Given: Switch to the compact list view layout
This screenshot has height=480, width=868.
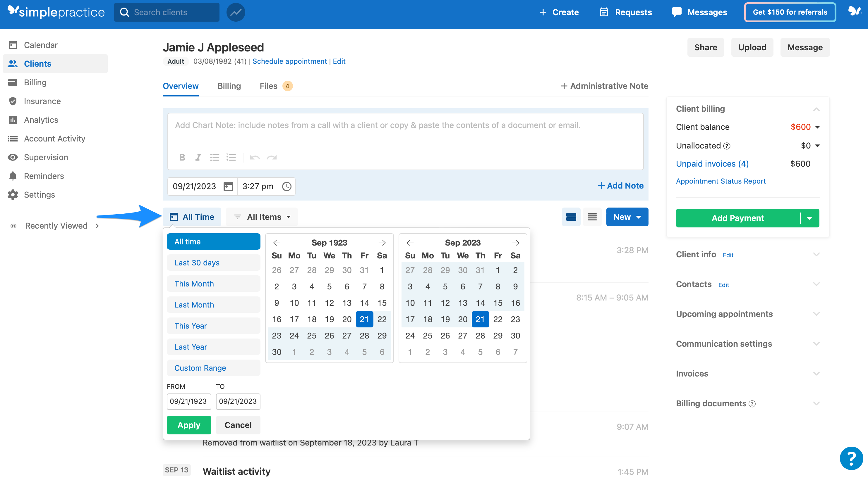Looking at the screenshot, I should click(x=592, y=217).
